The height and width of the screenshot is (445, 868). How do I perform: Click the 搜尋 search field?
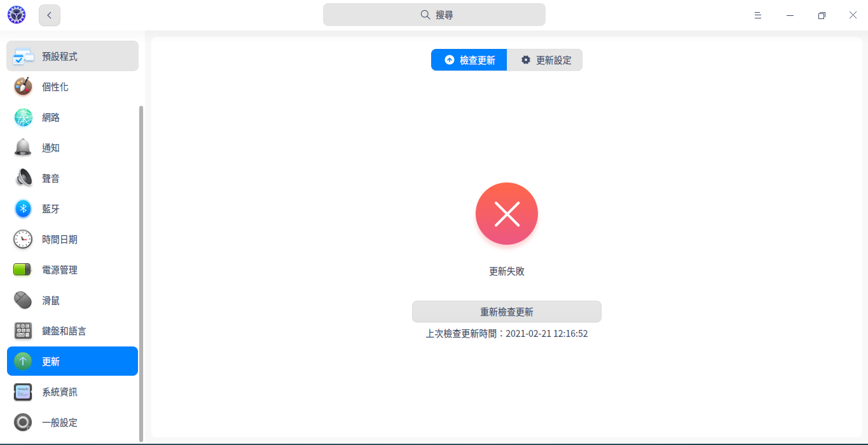[434, 15]
